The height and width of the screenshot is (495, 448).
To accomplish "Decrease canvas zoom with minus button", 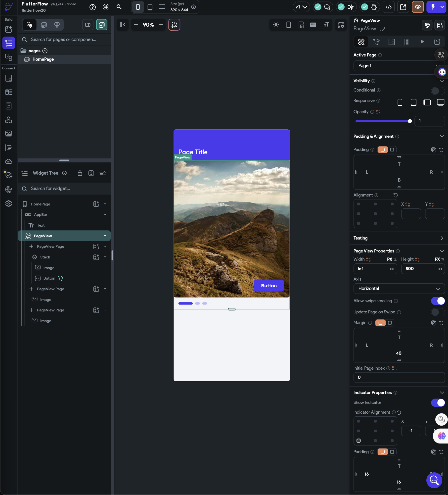I will pos(136,25).
